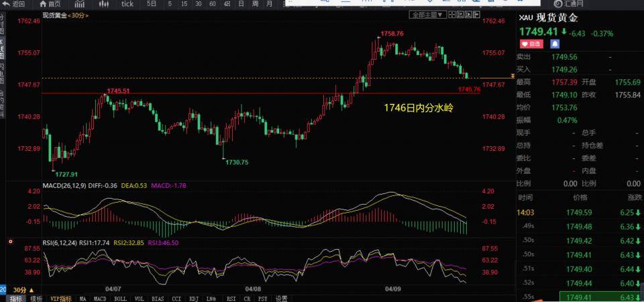The height and width of the screenshot is (302, 644).
Task: Click the last chart layout icon beside 全部主题
Action: pyautogui.click(x=476, y=14)
